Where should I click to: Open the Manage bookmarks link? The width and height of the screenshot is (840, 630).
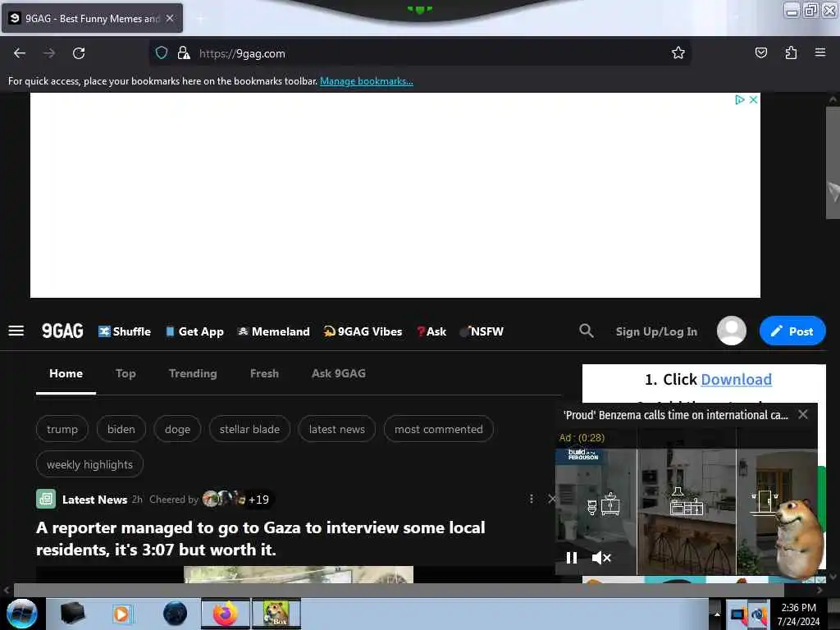[367, 81]
